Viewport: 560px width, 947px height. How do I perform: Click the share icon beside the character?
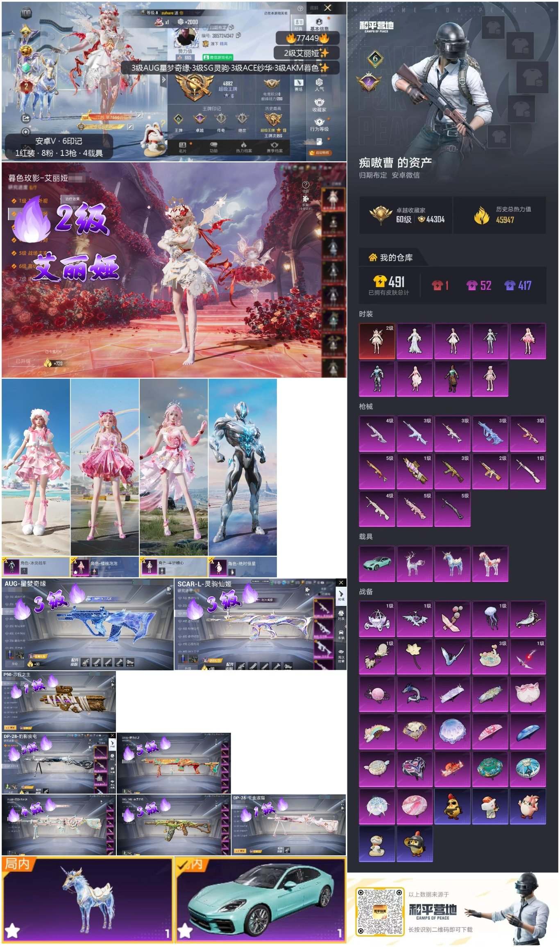pos(25,118)
